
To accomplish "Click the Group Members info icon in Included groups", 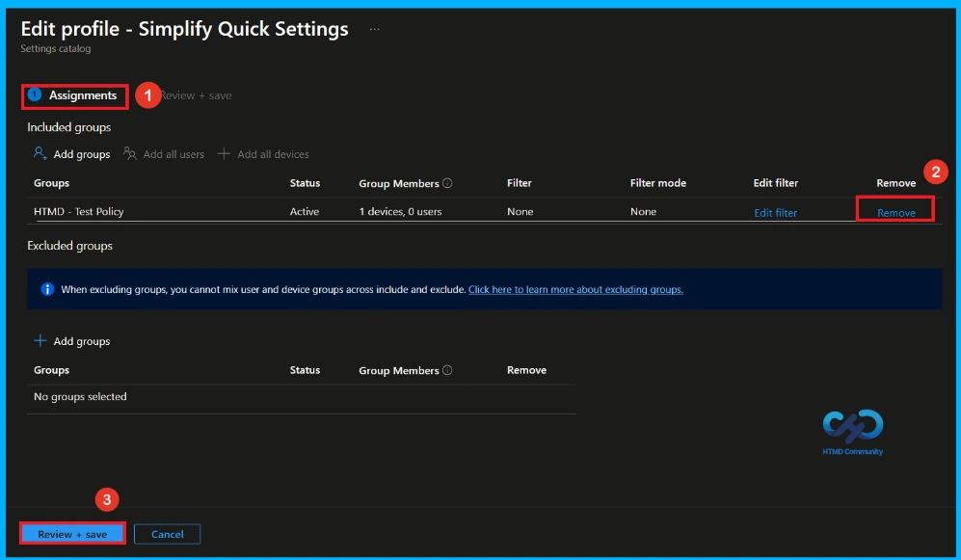I will point(447,182).
